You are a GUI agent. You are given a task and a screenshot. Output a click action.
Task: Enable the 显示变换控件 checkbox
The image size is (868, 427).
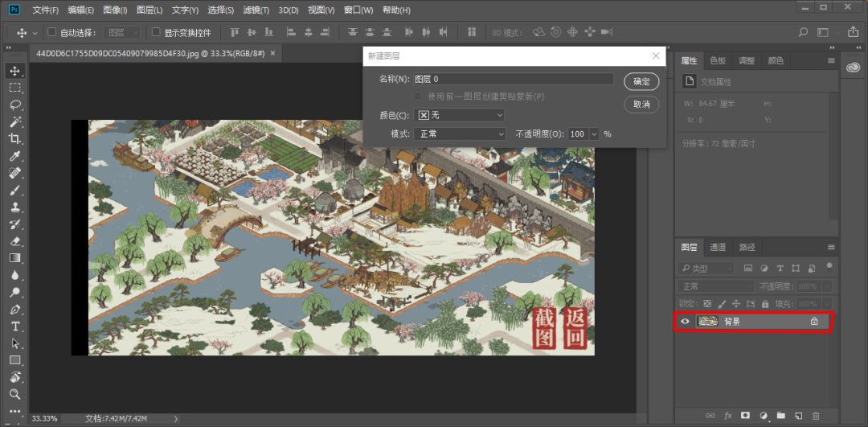coord(156,32)
